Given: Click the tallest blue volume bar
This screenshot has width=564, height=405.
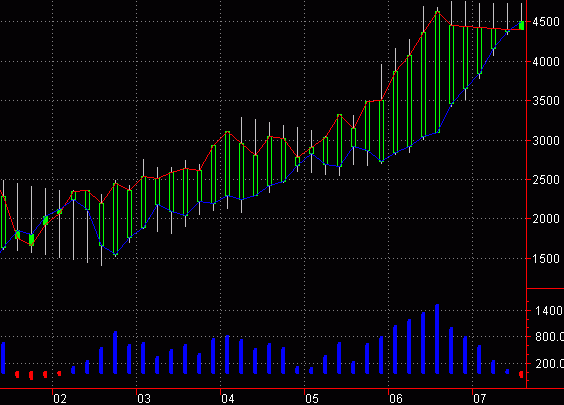Looking at the screenshot, I should point(437,339).
